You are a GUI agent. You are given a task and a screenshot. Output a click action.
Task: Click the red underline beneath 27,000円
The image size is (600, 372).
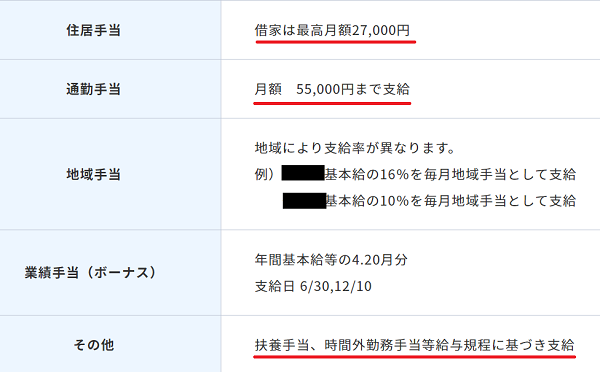[336, 41]
